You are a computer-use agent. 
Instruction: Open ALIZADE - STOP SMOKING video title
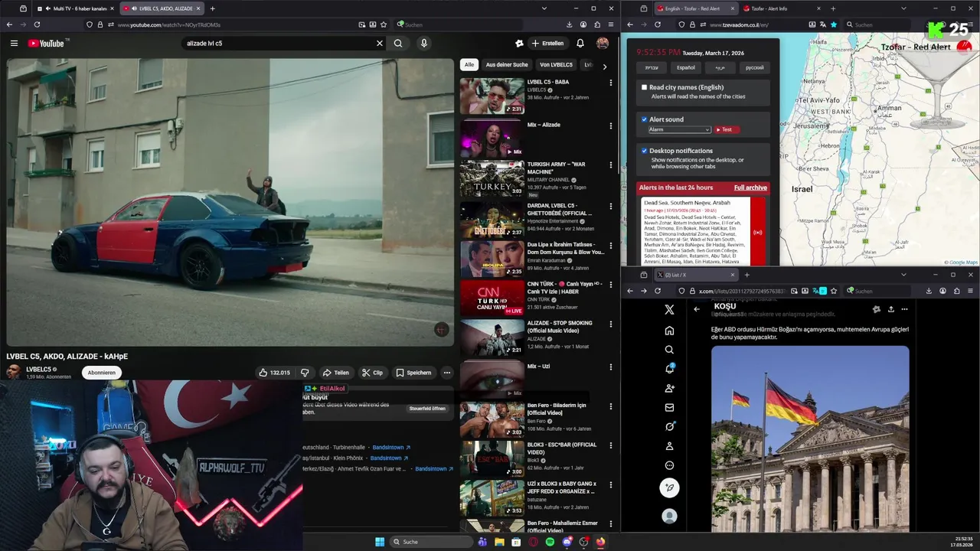[x=560, y=327]
